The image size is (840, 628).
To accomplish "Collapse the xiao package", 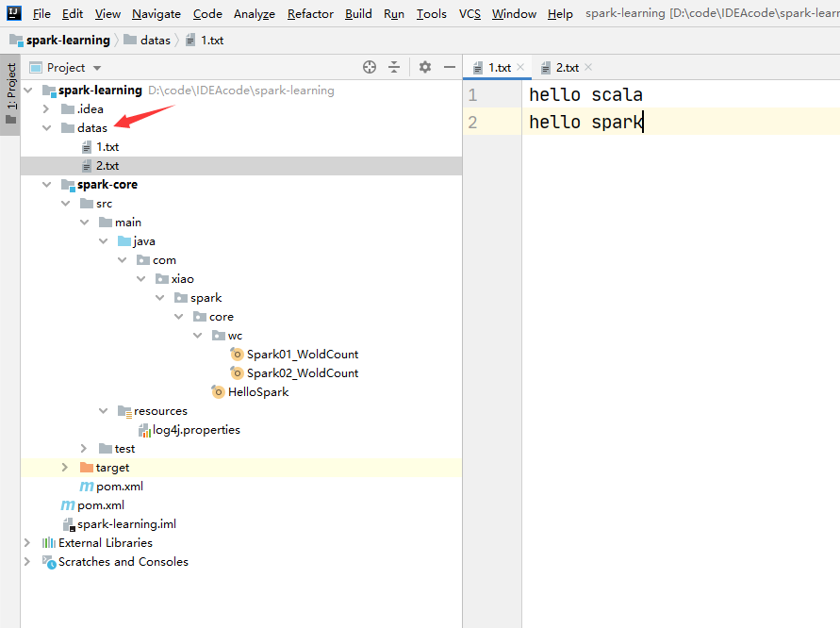I will 140,278.
